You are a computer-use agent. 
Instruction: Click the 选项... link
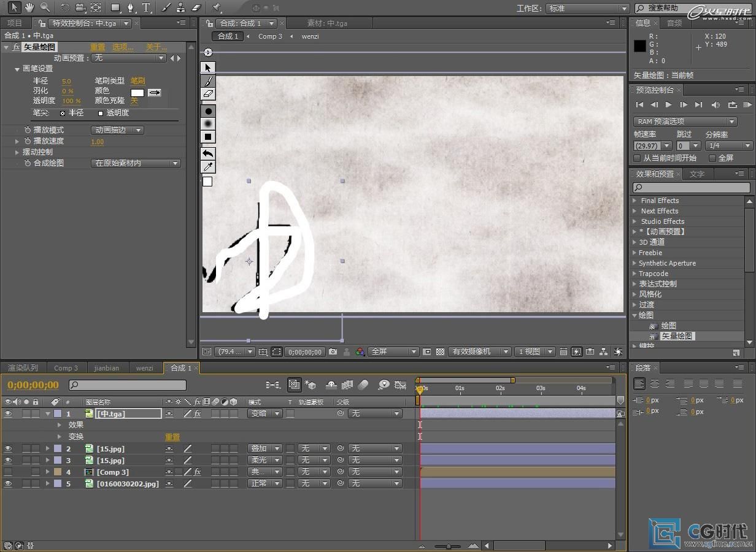[x=123, y=47]
